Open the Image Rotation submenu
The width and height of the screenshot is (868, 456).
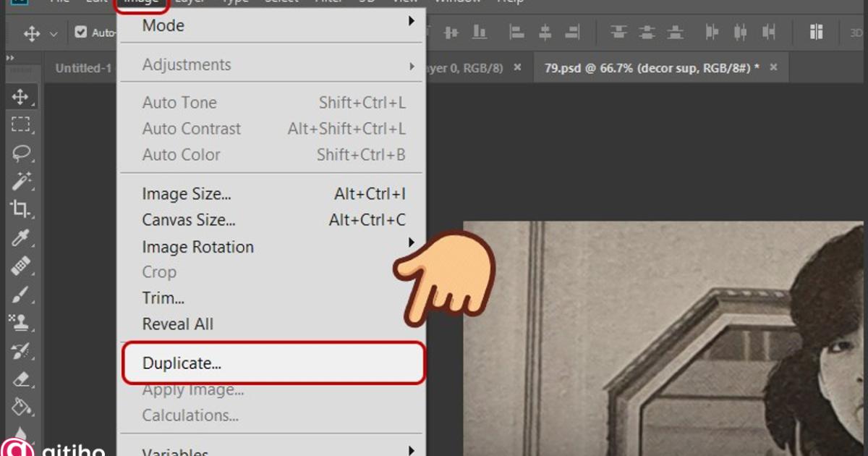271,247
